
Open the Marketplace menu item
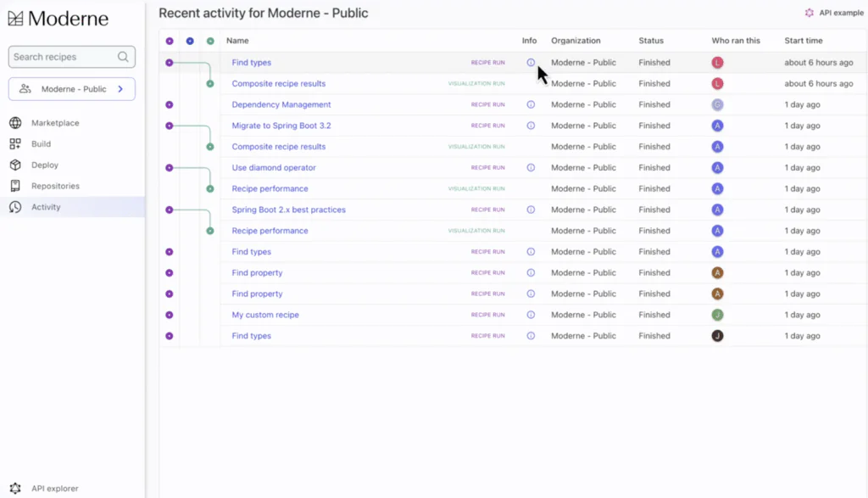pos(55,123)
